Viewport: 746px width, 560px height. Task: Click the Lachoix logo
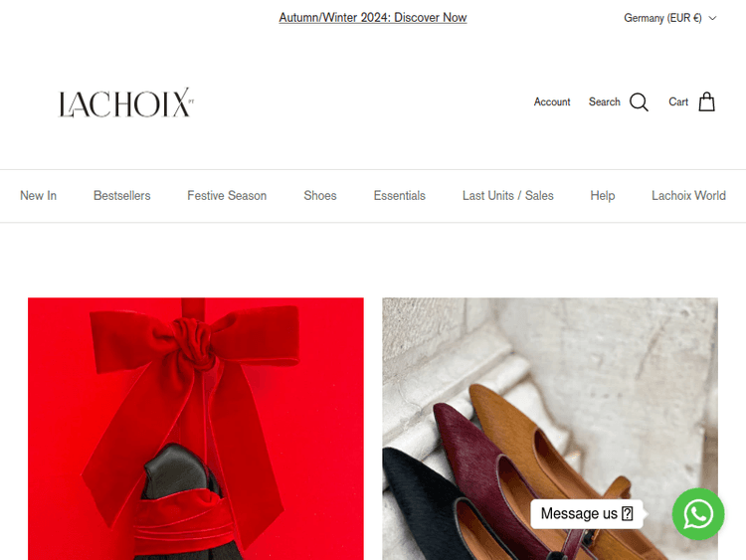126,102
